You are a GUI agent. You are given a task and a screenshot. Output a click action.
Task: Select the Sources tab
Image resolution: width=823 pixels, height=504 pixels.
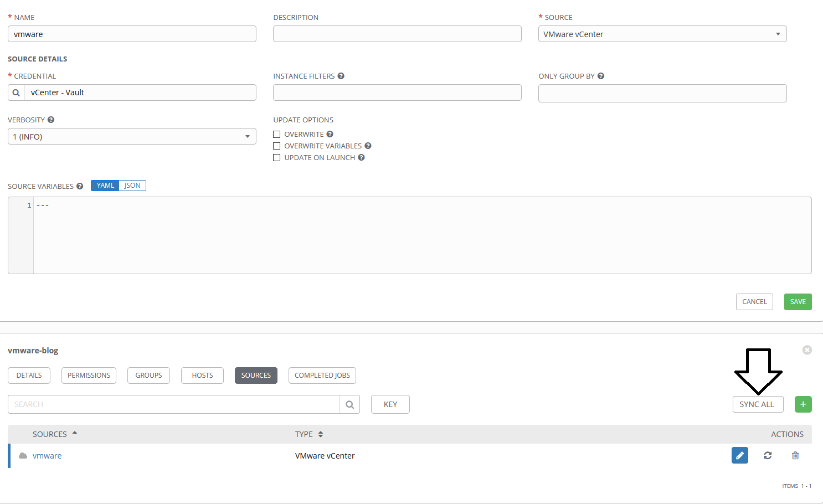tap(256, 376)
